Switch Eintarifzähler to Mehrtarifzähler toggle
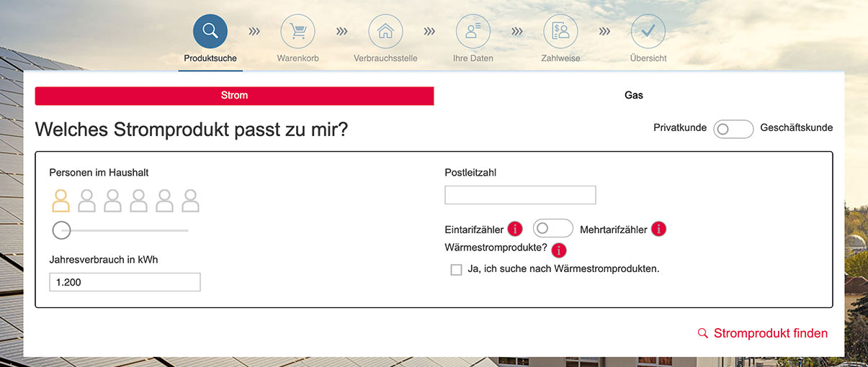 [x=552, y=228]
